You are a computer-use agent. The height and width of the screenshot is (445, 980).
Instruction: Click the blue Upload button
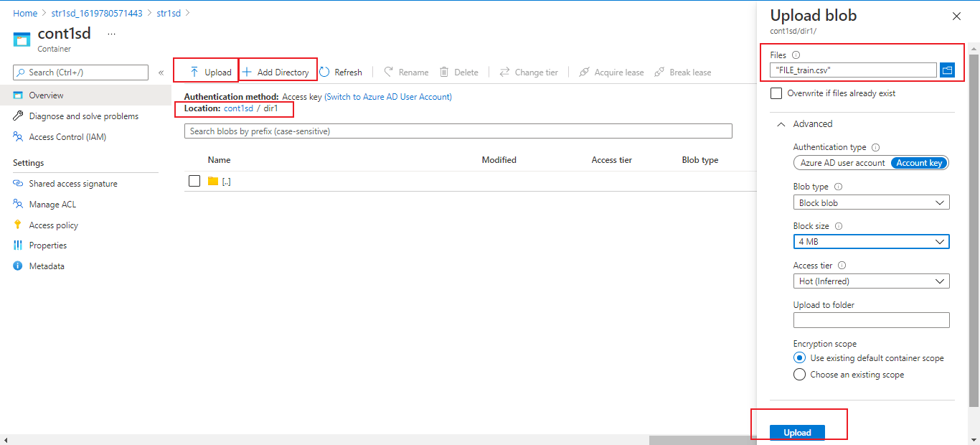point(797,433)
